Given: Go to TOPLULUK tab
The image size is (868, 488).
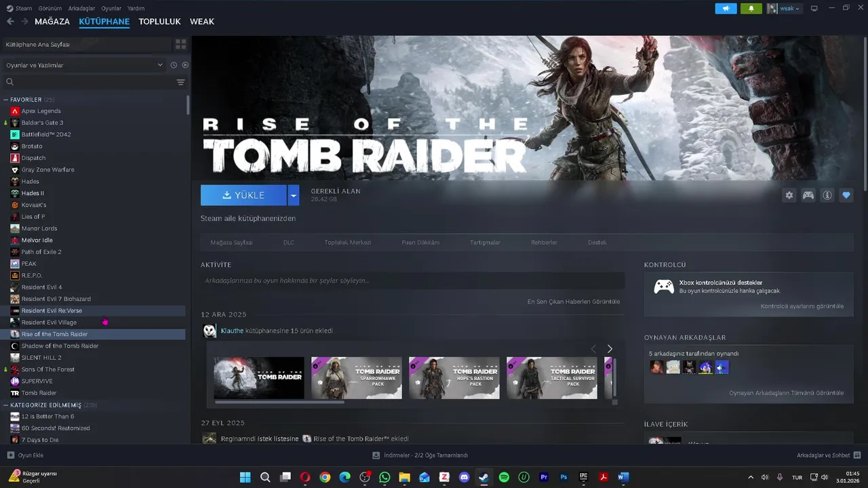Looking at the screenshot, I should click(x=159, y=22).
